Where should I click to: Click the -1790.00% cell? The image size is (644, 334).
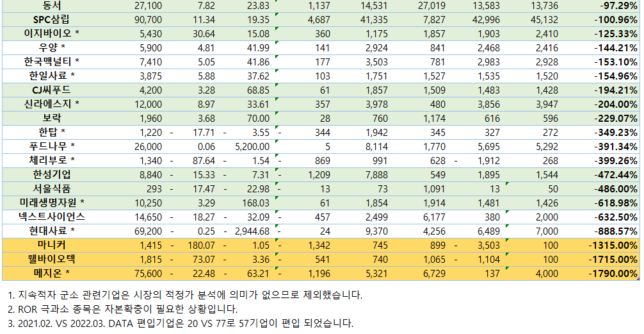pyautogui.click(x=613, y=273)
